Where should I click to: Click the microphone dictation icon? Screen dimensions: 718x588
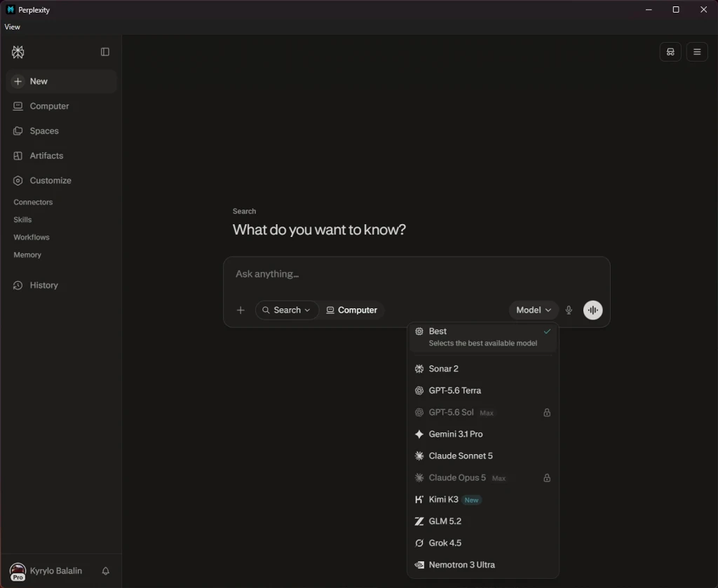(569, 310)
